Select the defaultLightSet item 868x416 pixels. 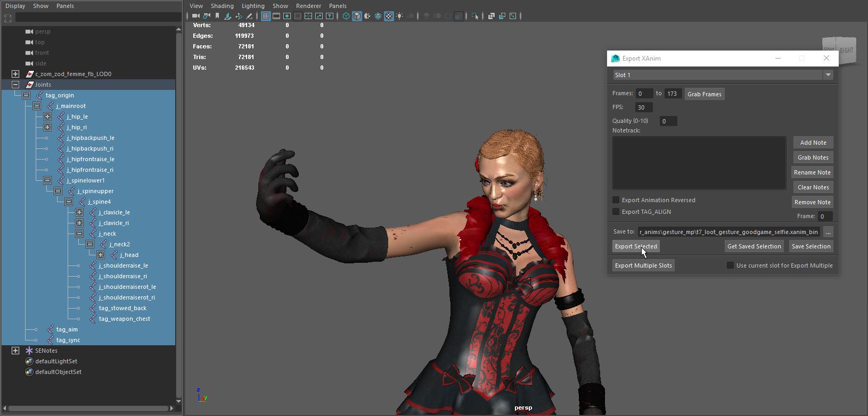pyautogui.click(x=56, y=361)
